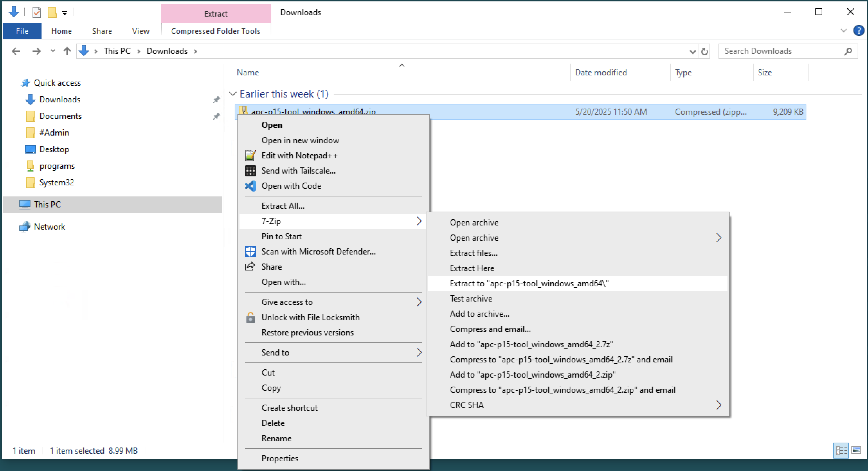Click the Refresh button in address bar
Screen dimensions: 868x471
[x=704, y=52]
